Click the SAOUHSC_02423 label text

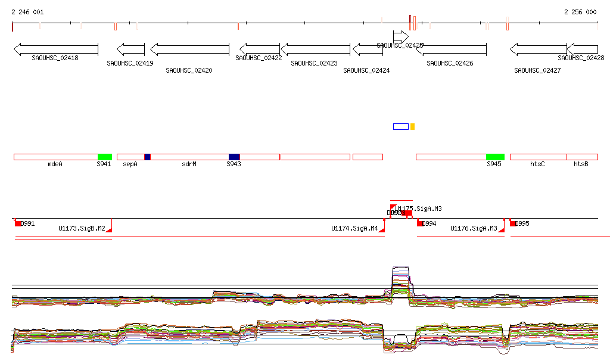(315, 63)
